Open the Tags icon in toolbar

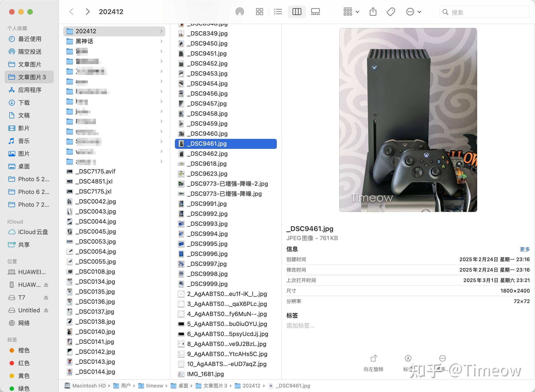[390, 11]
